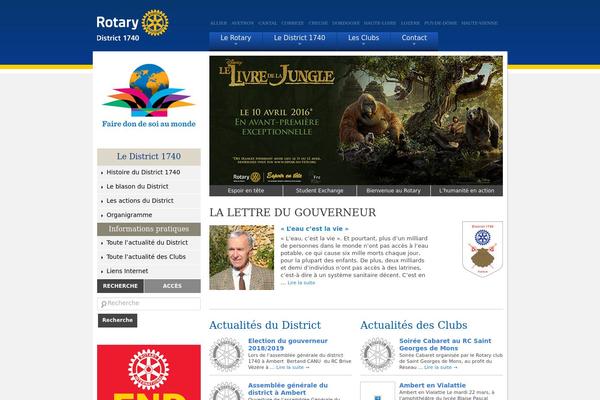Screen dimensions: 600x400
Task: Click 'Lire la suite' under governor's letter
Action: click(301, 283)
